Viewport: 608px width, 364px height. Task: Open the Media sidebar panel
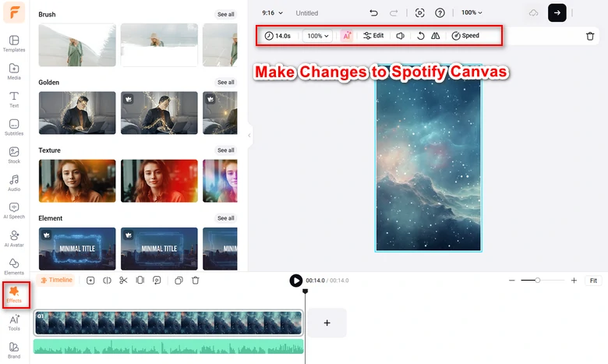pos(14,72)
